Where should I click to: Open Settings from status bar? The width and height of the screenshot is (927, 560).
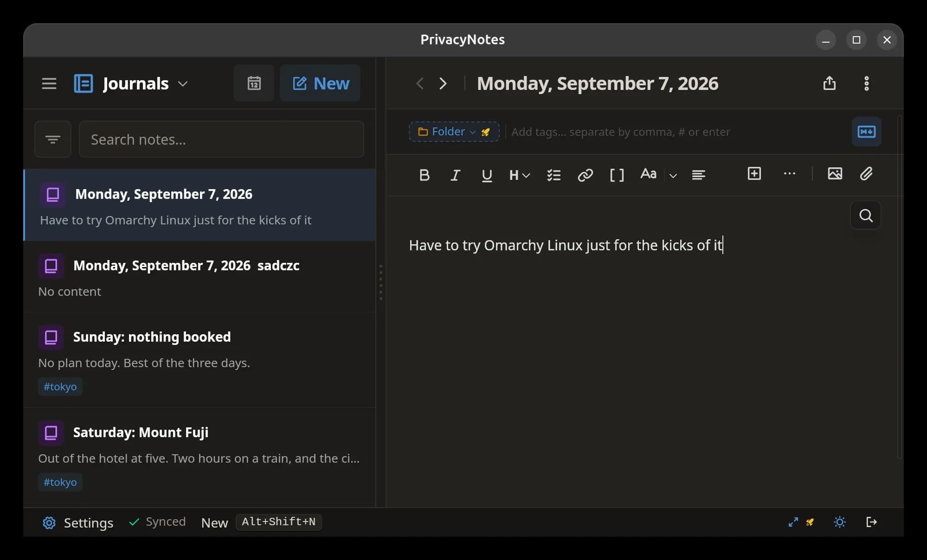pyautogui.click(x=77, y=523)
